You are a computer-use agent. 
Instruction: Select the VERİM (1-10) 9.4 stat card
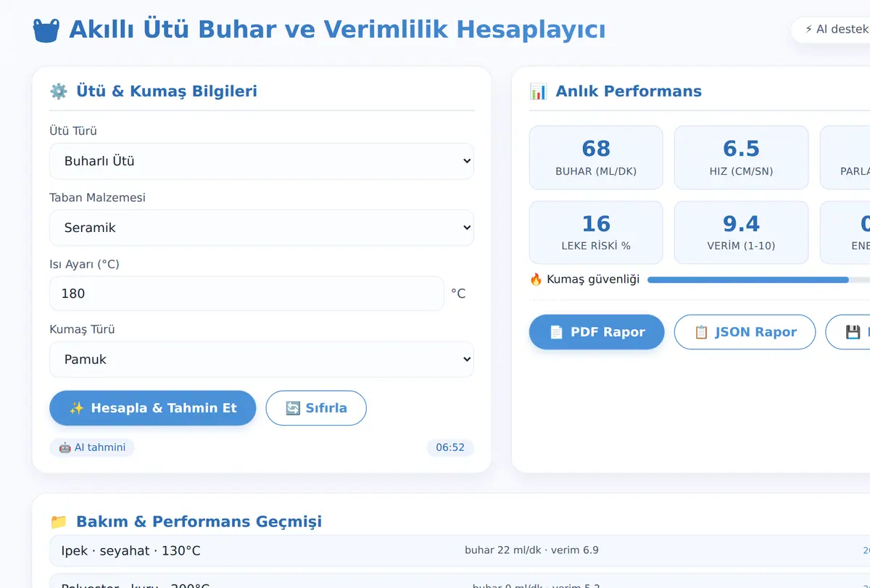click(741, 233)
